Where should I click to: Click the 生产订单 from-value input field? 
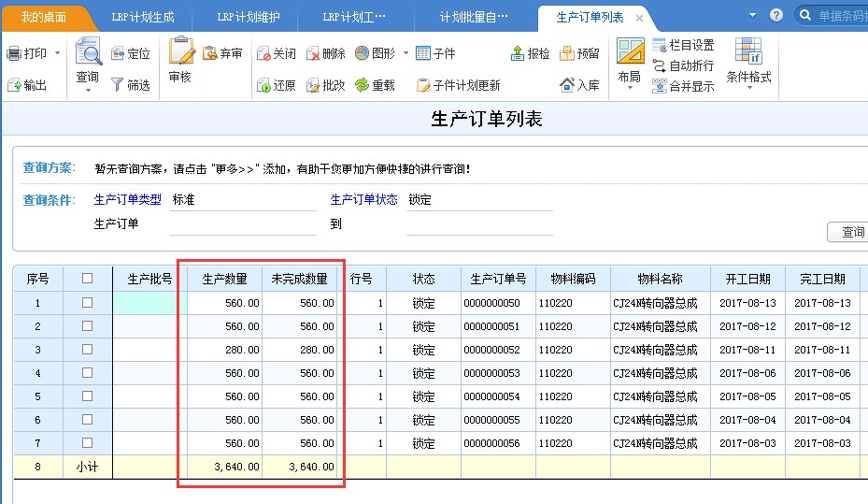[x=243, y=223]
